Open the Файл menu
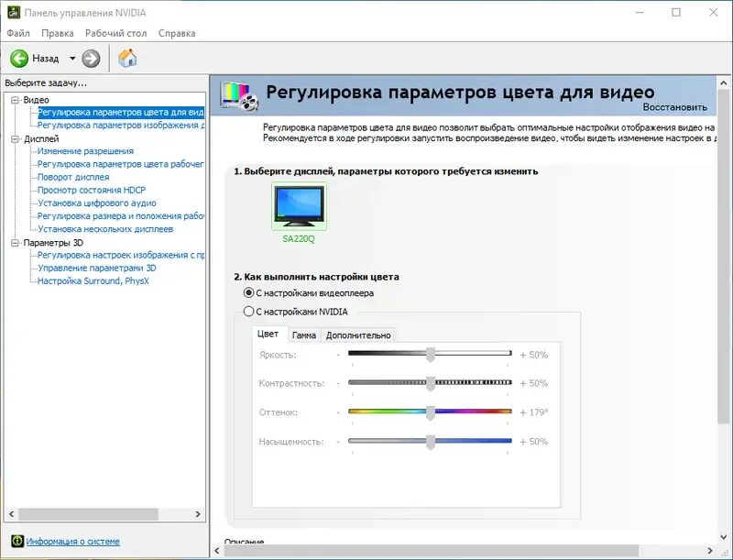 (18, 33)
